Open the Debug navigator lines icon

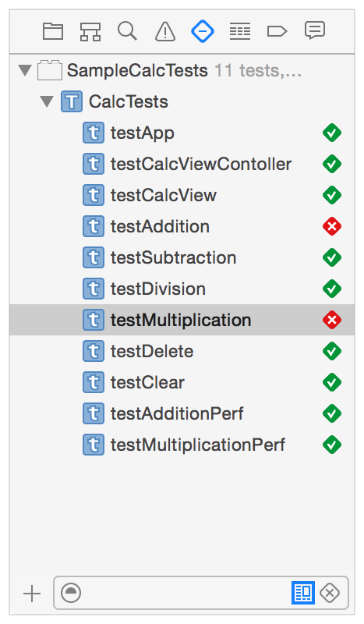point(240,31)
